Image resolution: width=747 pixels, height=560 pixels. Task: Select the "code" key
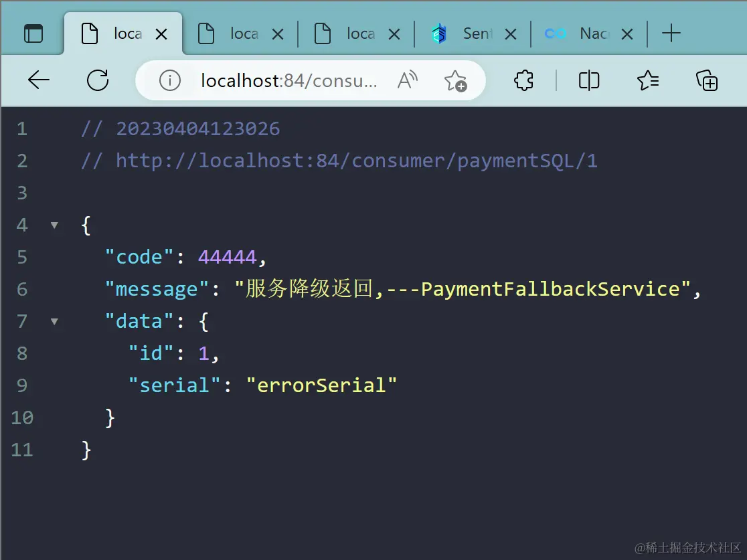coord(139,257)
